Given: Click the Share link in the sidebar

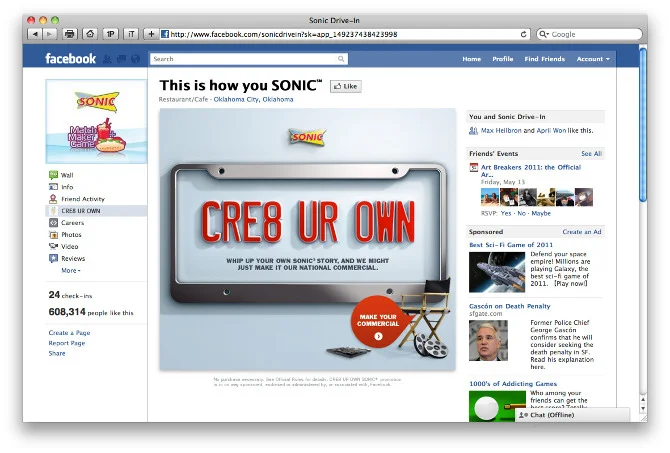Looking at the screenshot, I should 57,353.
